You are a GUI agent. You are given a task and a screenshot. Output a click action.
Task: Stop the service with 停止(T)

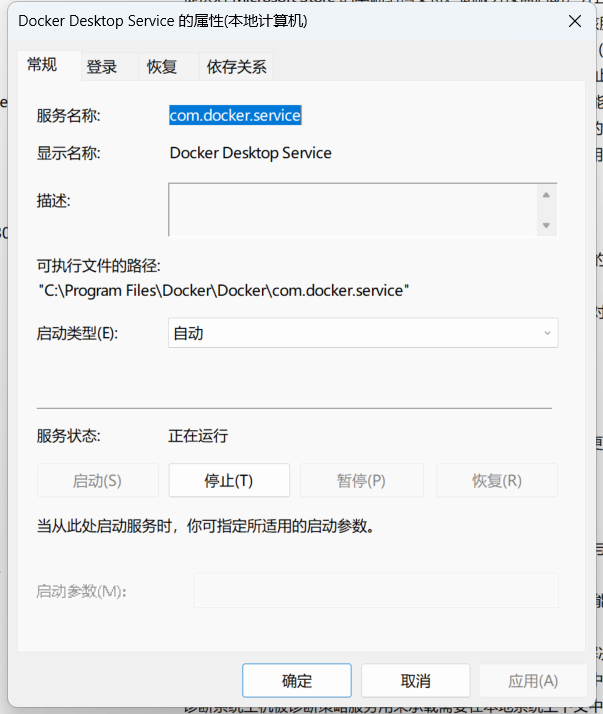[x=229, y=480]
